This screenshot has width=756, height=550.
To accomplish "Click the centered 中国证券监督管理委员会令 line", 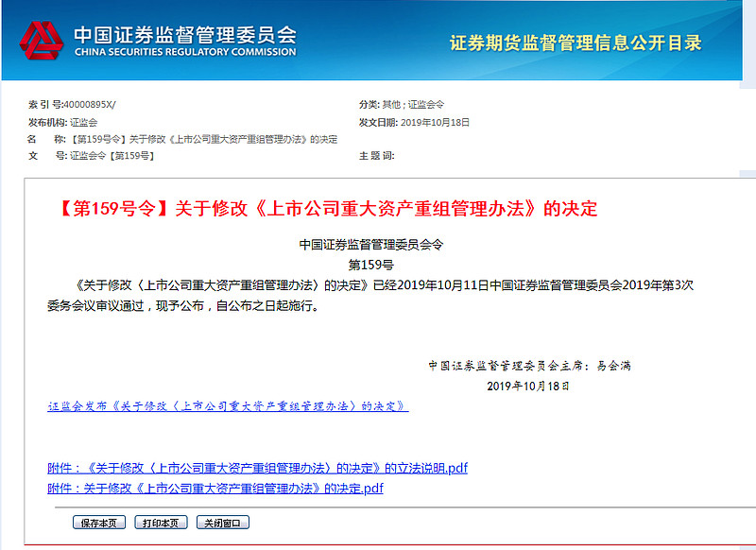I will tap(370, 245).
